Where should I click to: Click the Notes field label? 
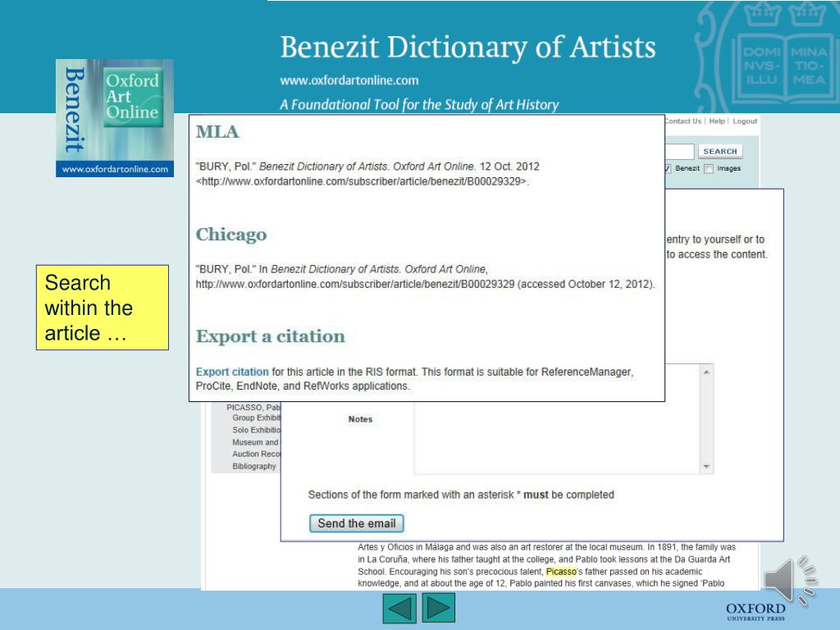360,419
